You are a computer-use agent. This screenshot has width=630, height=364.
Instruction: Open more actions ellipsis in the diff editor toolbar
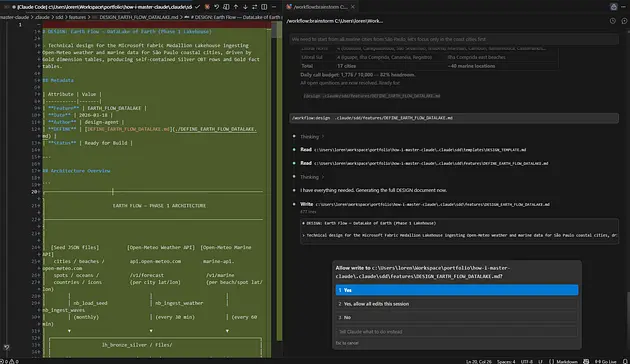274,7
